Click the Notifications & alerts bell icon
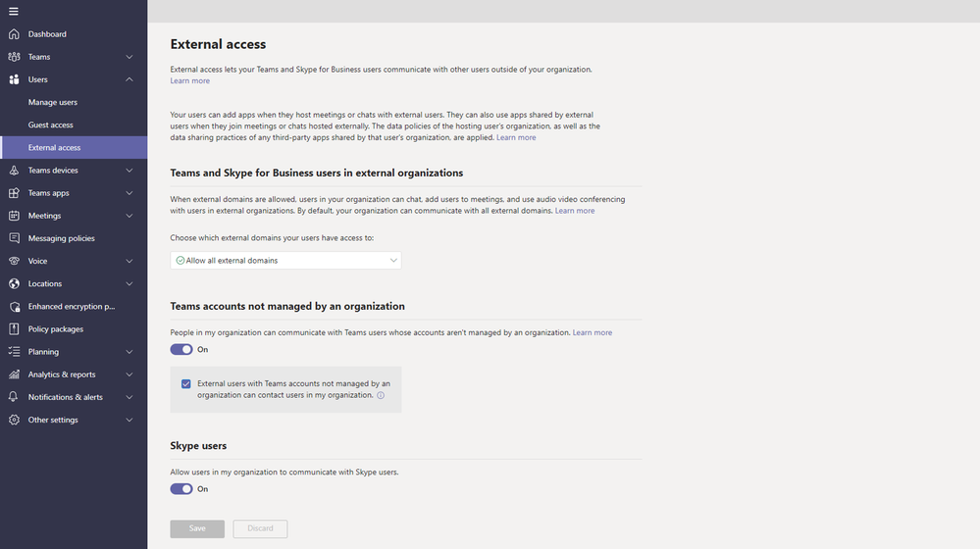Image resolution: width=980 pixels, height=549 pixels. coord(14,397)
